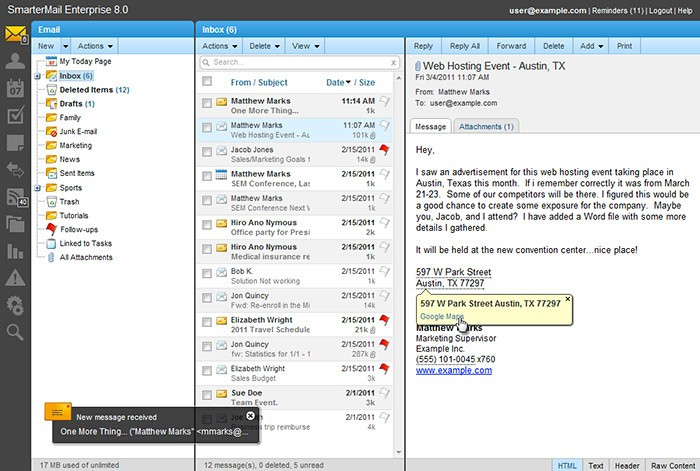Image resolution: width=700 pixels, height=471 pixels.
Task: Open the Notes icon in sidebar
Action: coord(15,143)
